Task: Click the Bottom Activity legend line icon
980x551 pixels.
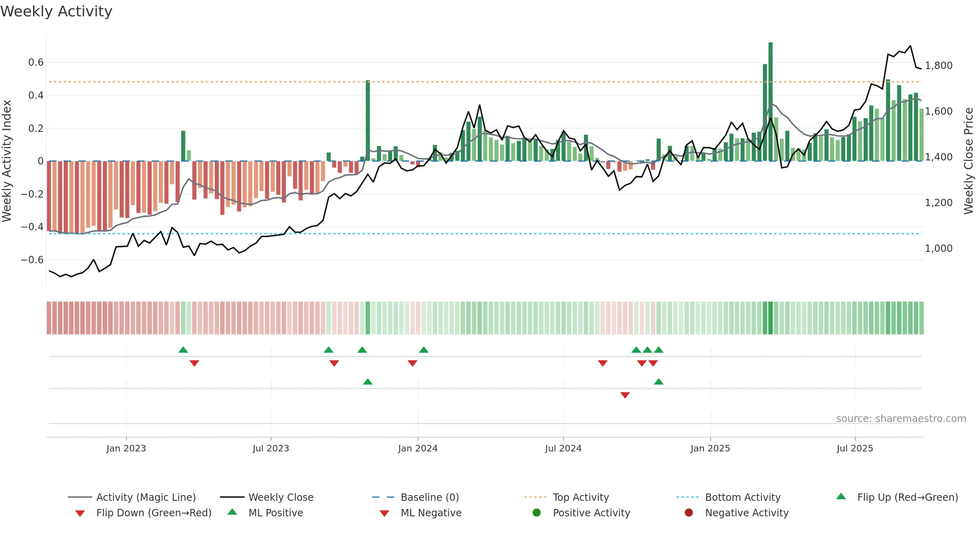Action: (x=687, y=497)
